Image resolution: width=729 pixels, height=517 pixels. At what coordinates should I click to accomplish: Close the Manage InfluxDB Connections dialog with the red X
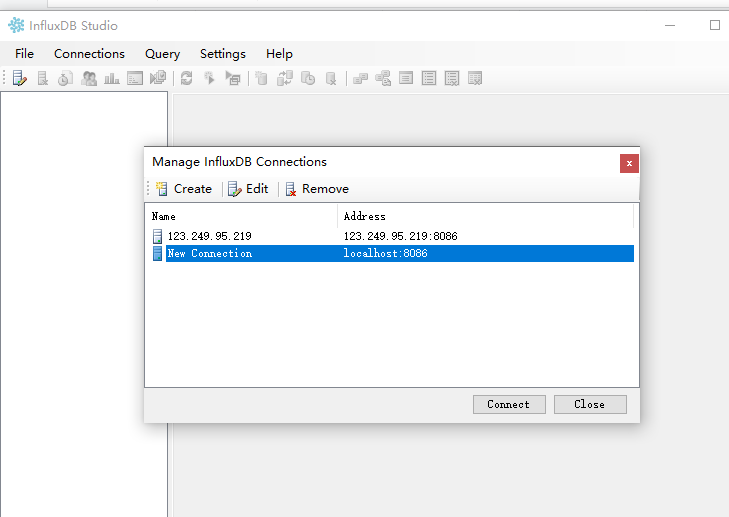629,163
